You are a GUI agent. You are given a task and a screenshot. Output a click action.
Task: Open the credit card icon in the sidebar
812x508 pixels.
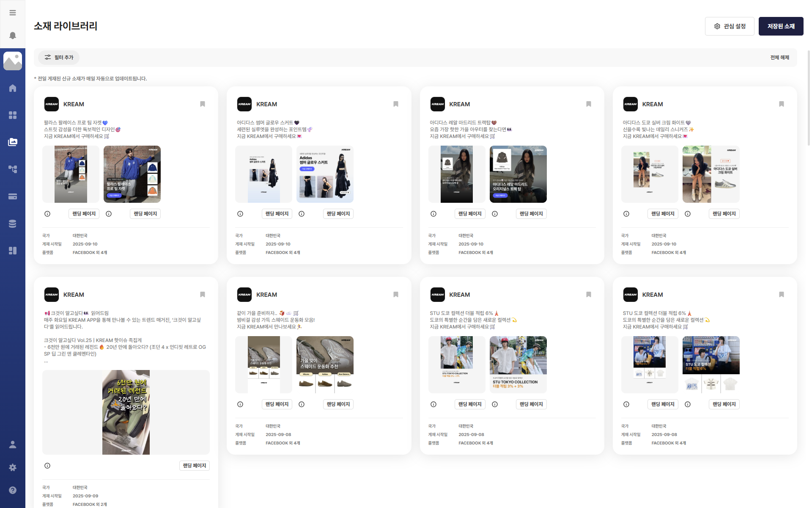click(13, 196)
